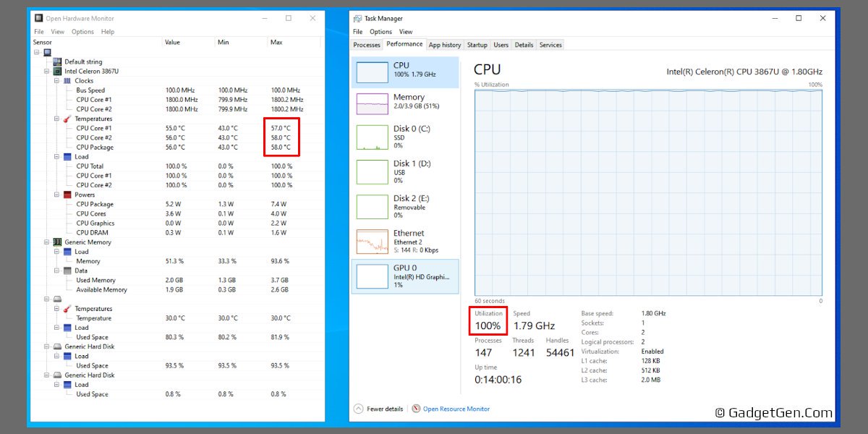Switch to the App history tab
This screenshot has height=434, width=868.
(x=445, y=45)
